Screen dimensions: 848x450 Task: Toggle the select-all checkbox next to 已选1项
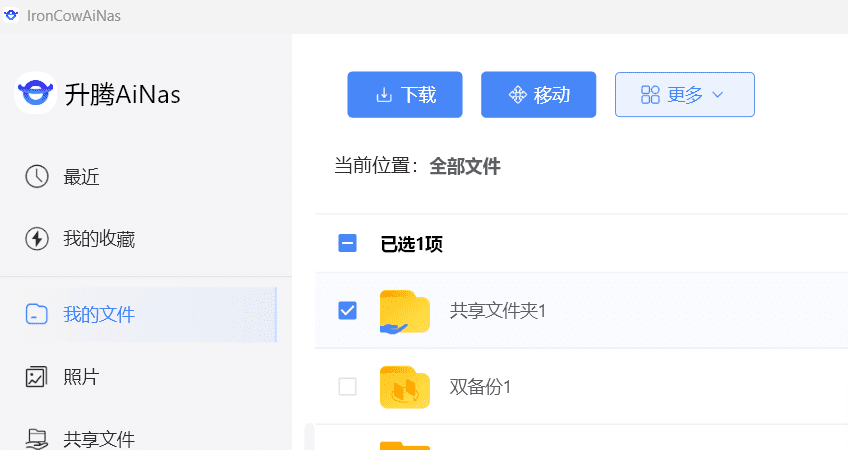347,243
